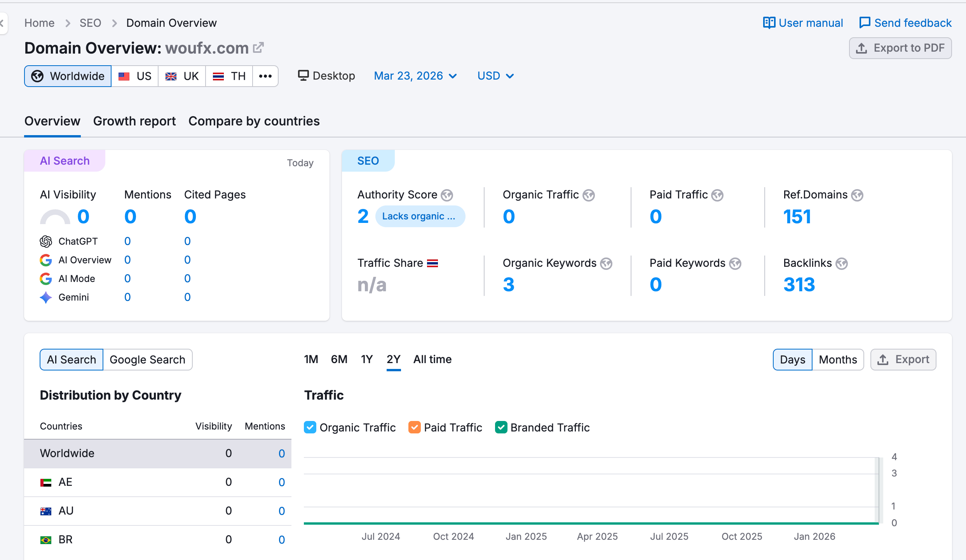
Task: Open Ref.Domains value 151
Action: 797,216
